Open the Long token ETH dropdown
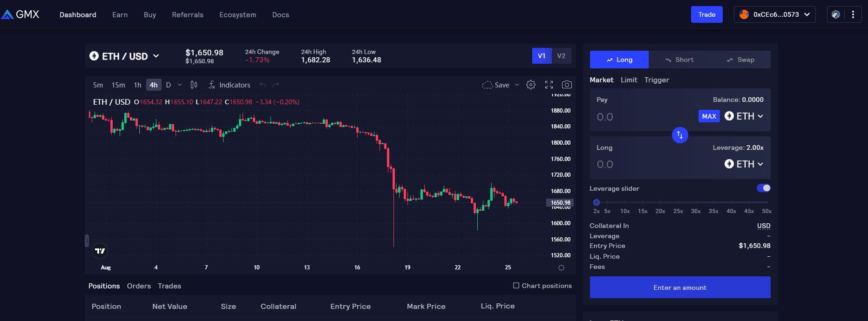This screenshot has width=868, height=321. click(x=744, y=164)
